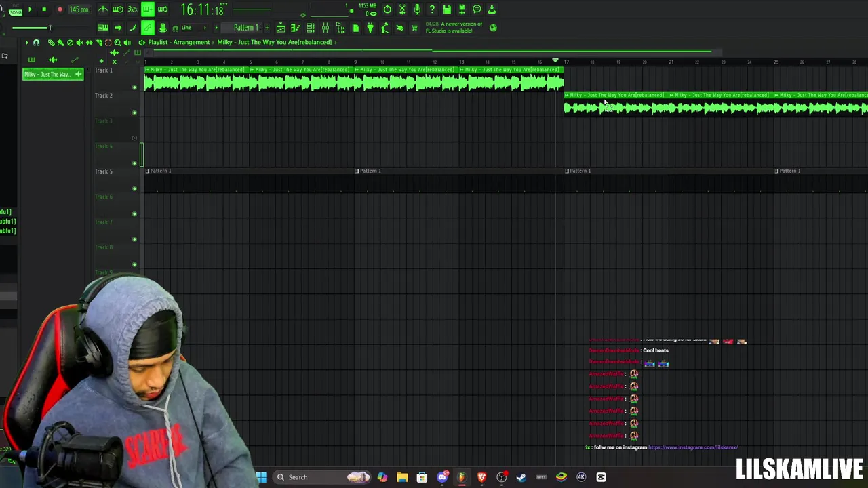Open the Piano roll icon

pyautogui.click(x=296, y=28)
